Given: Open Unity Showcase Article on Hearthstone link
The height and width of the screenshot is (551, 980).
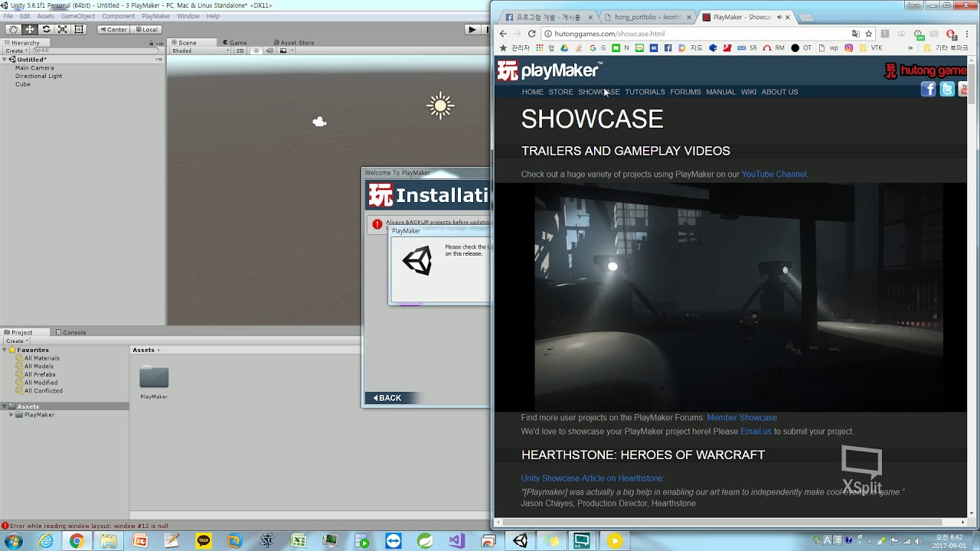Looking at the screenshot, I should point(593,478).
